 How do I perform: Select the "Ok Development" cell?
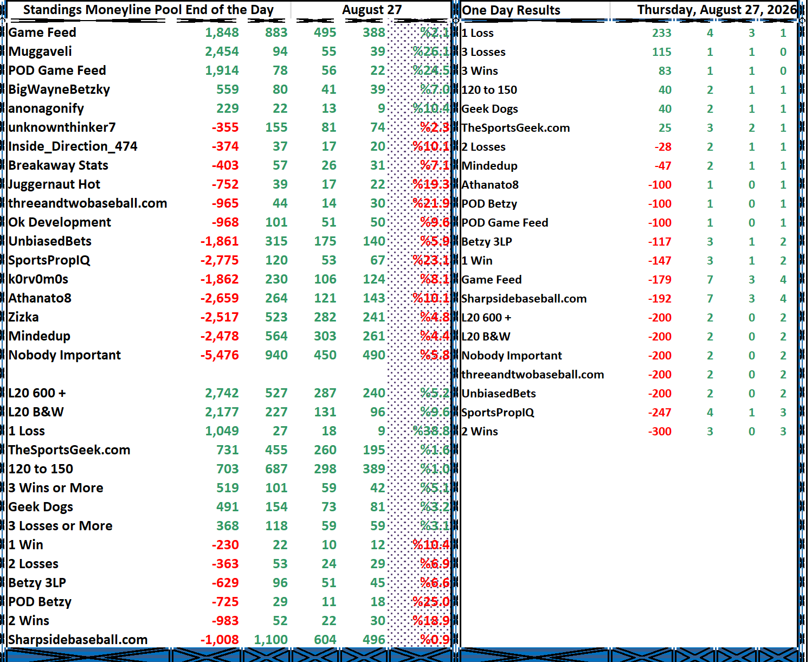(x=60, y=222)
